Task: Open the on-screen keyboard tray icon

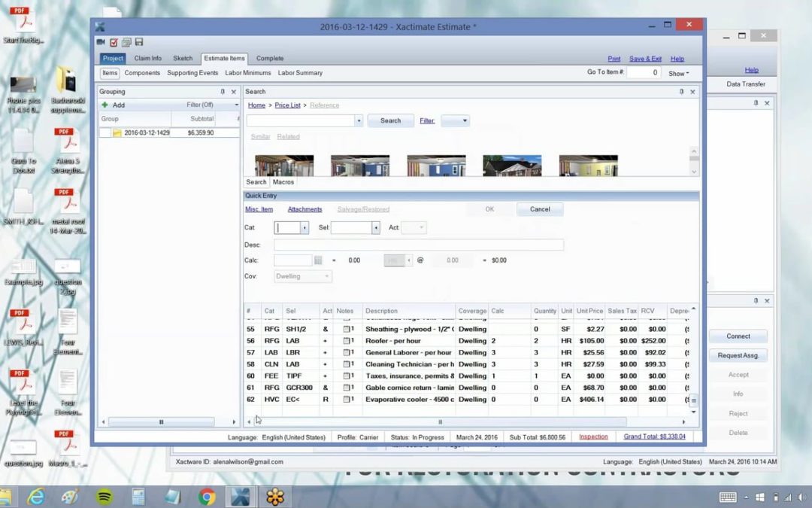Action: click(x=728, y=497)
